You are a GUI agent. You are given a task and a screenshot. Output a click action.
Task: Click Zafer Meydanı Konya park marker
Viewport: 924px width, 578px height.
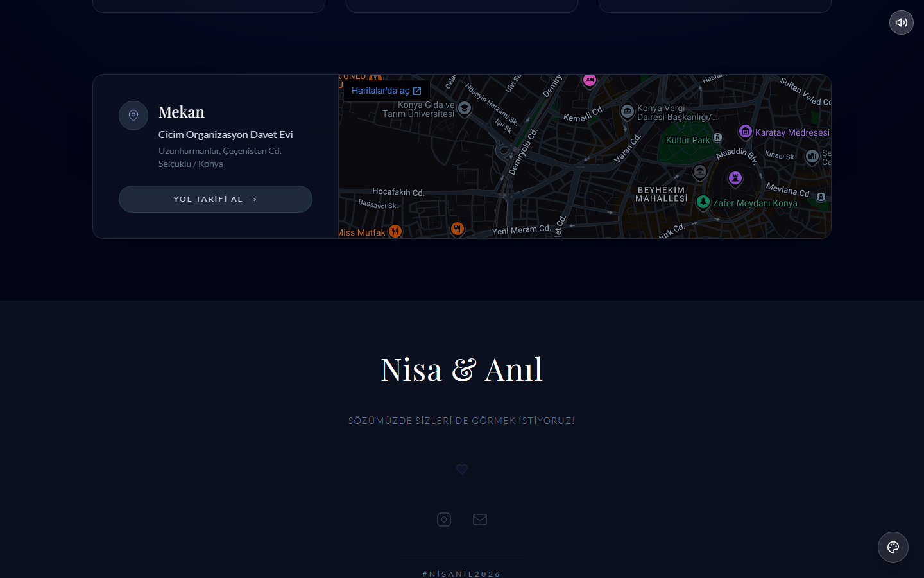[x=703, y=202]
